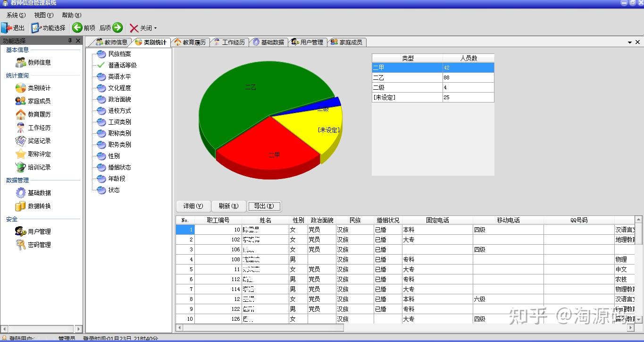Screen dimensions: 644x342
Task: Switch to the 教育履历 tab
Action: click(x=190, y=42)
